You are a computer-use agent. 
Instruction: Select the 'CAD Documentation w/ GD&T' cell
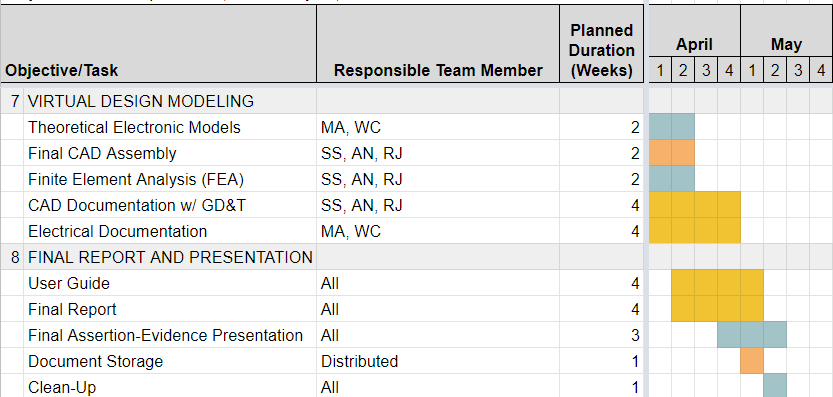tap(170, 205)
